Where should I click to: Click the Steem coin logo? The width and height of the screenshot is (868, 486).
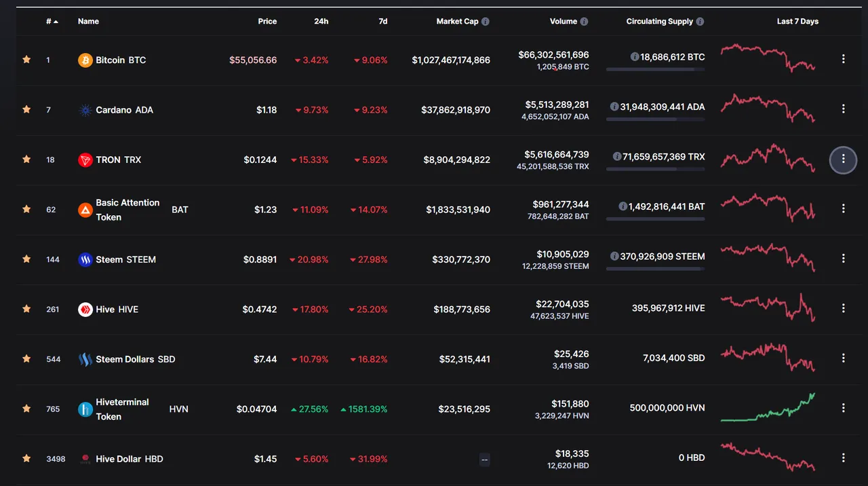(x=85, y=260)
